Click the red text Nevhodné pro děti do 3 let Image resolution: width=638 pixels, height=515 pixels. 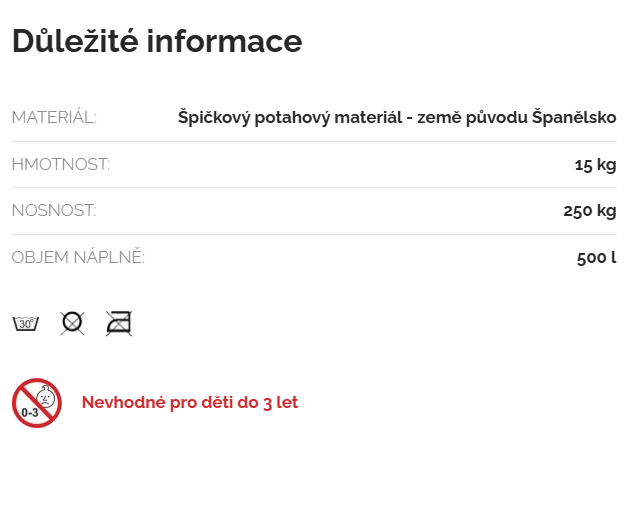(x=190, y=403)
